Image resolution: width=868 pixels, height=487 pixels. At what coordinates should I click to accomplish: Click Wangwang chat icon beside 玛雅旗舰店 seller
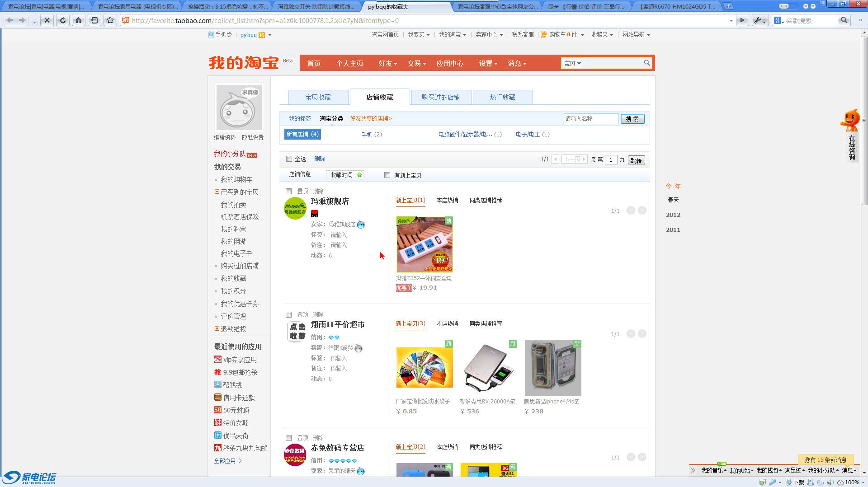(361, 225)
